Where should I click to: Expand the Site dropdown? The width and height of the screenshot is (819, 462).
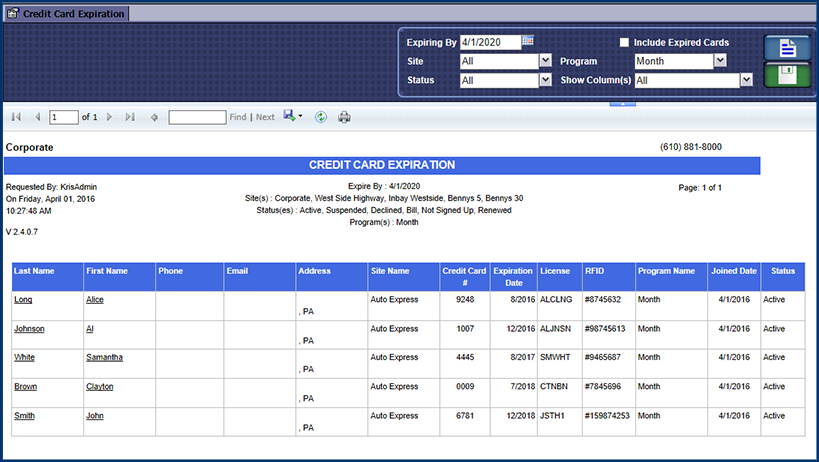coord(545,61)
